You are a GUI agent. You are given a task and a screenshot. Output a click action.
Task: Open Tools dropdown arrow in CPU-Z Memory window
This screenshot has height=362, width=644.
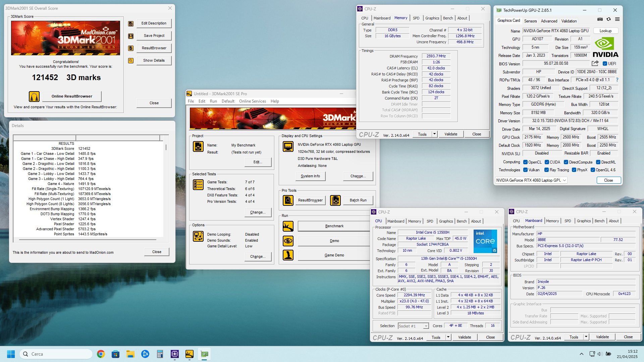(x=434, y=134)
